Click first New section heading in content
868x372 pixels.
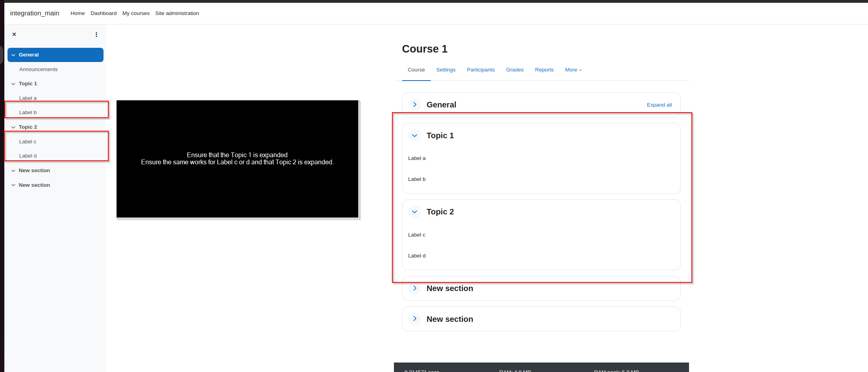click(450, 288)
